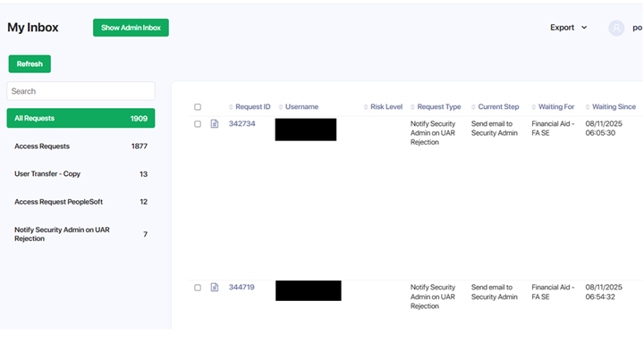Screen dimensions: 644x343
Task: Click the Request ID column header text
Action: tap(253, 106)
